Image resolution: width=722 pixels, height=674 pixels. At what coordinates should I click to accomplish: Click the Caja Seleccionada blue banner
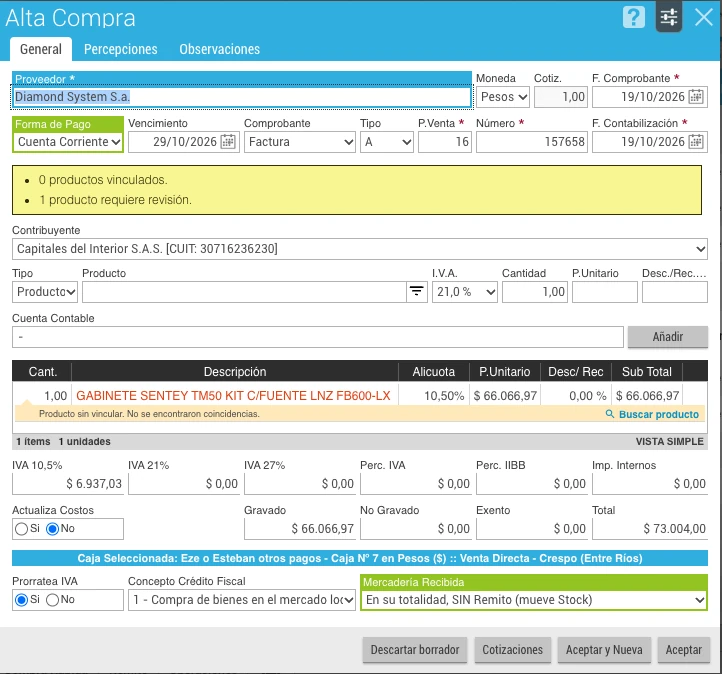360,558
